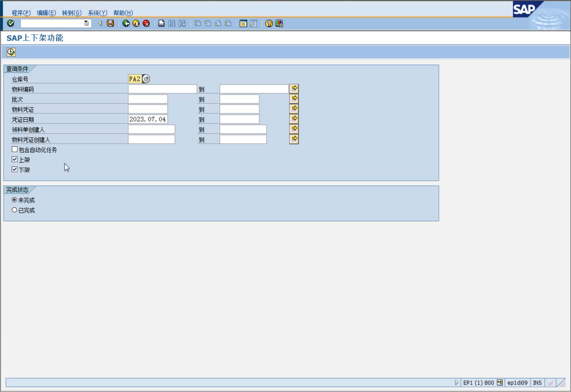Click the green Enter checkmark icon
The image size is (571, 392).
(11, 24)
